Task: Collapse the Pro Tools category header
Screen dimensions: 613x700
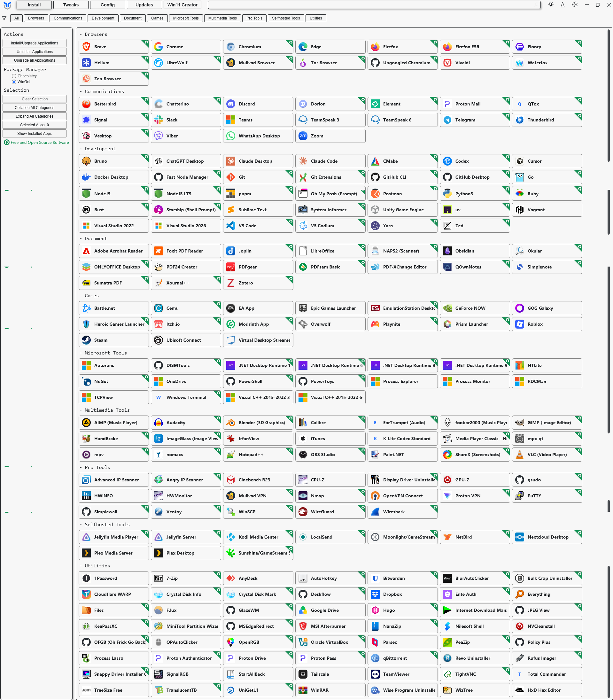Action: coord(95,467)
